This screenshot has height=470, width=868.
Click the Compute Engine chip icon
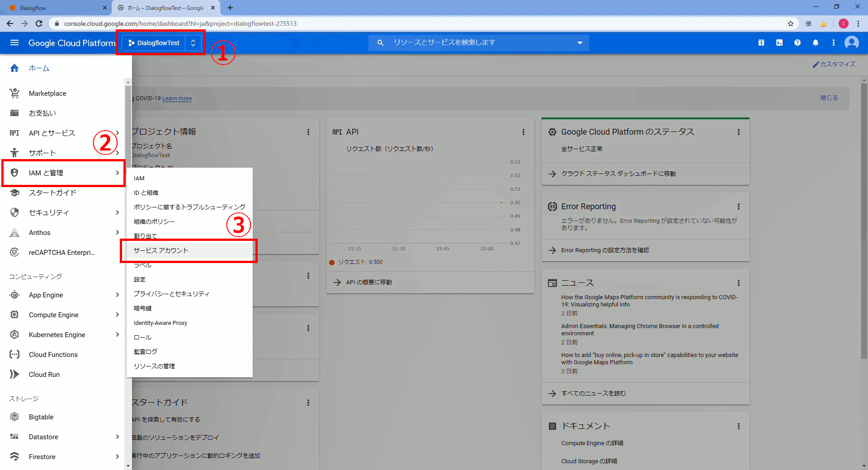pyautogui.click(x=14, y=315)
